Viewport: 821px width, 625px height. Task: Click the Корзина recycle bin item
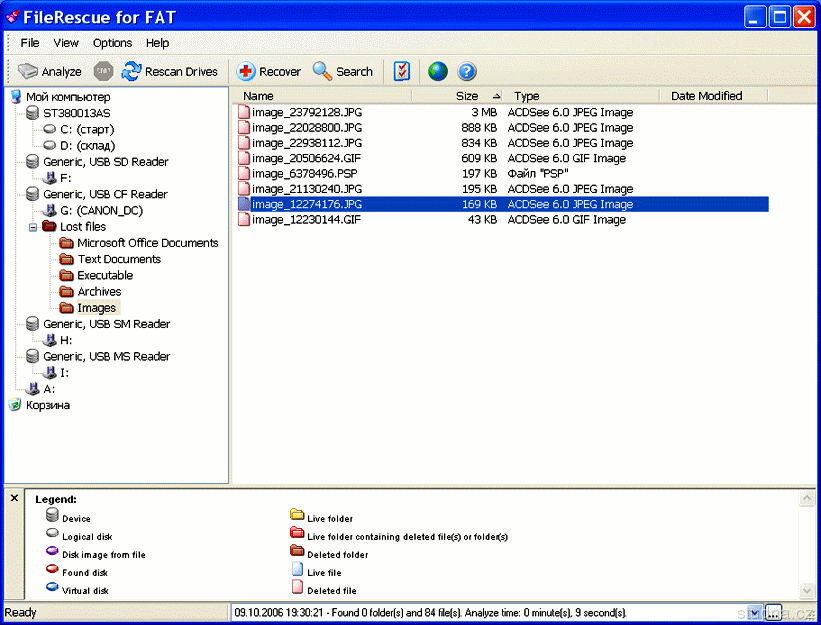click(47, 405)
